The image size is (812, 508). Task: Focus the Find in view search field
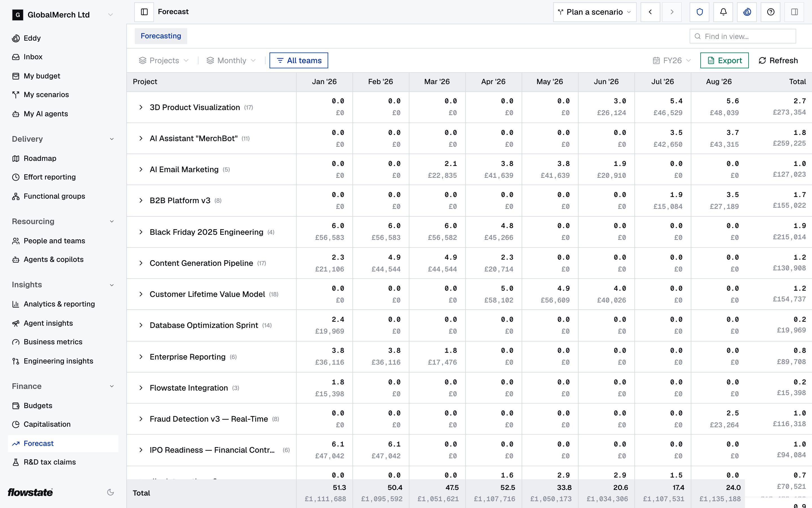743,36
